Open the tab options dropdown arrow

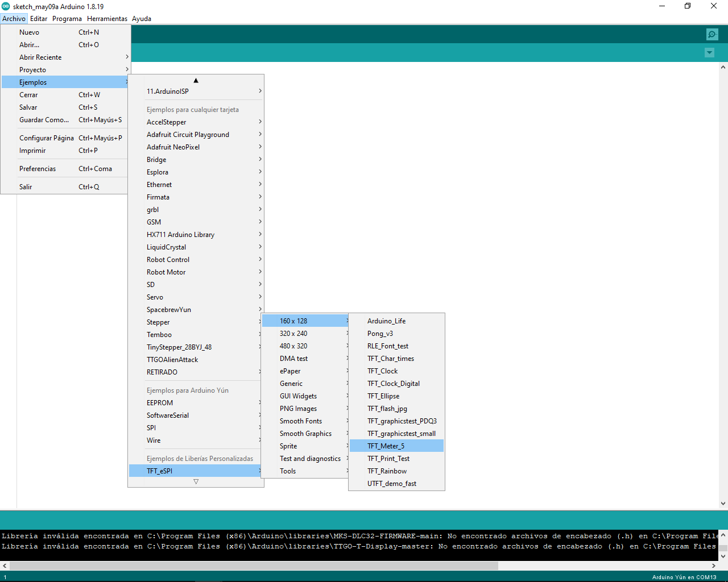pos(709,53)
